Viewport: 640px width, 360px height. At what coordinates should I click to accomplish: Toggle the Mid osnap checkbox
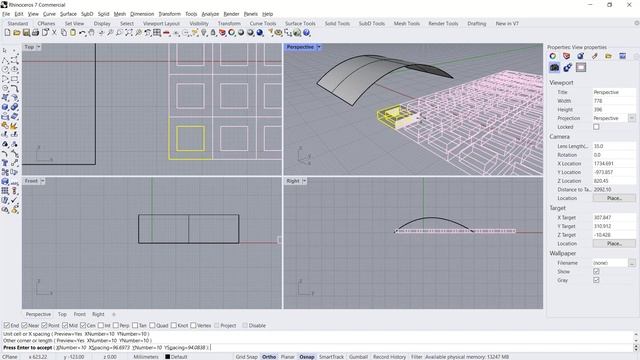click(x=65, y=325)
